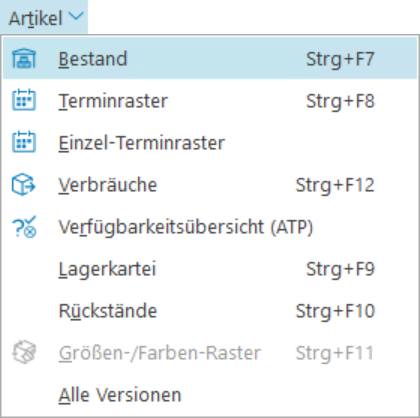The height and width of the screenshot is (418, 420).
Task: Choose Rückstände in the menu
Action: pyautogui.click(x=210, y=311)
